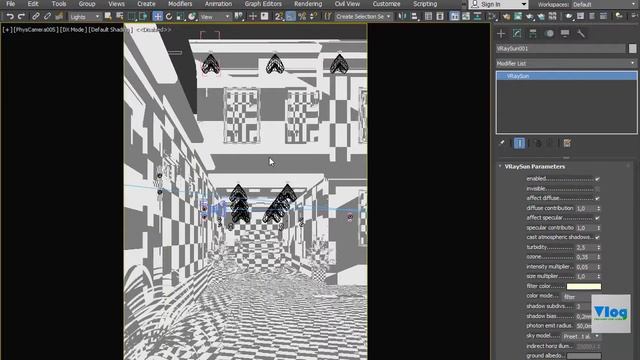Viewport: 640px width, 360px height.
Task: Activate Select and Scale tool
Action: [x=180, y=17]
